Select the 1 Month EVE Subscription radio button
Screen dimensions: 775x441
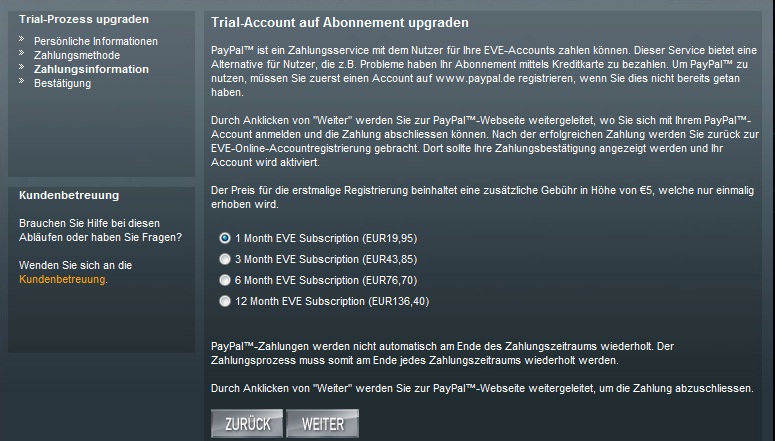[225, 238]
